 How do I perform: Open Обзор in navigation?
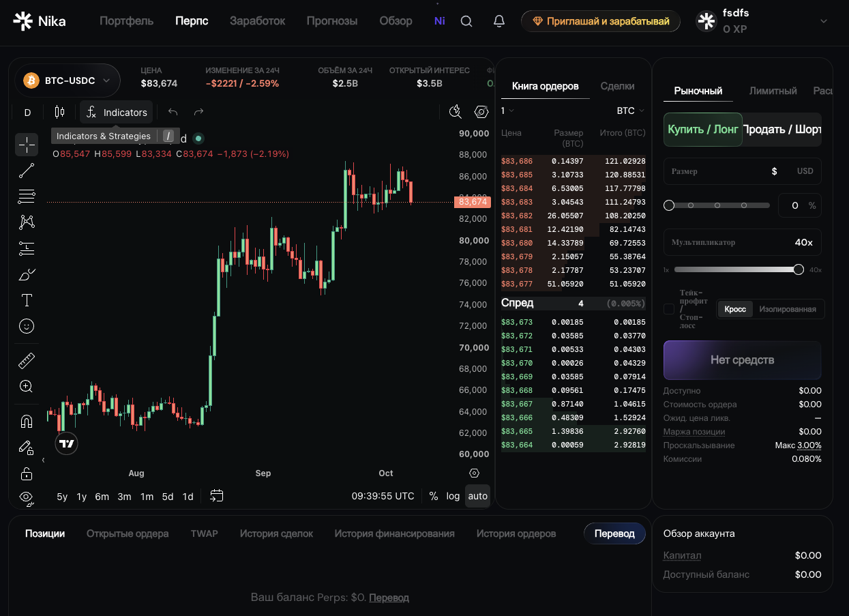(396, 21)
